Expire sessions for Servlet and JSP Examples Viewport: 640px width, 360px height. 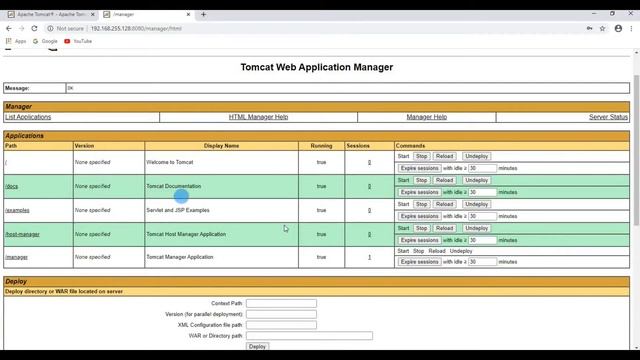point(419,216)
